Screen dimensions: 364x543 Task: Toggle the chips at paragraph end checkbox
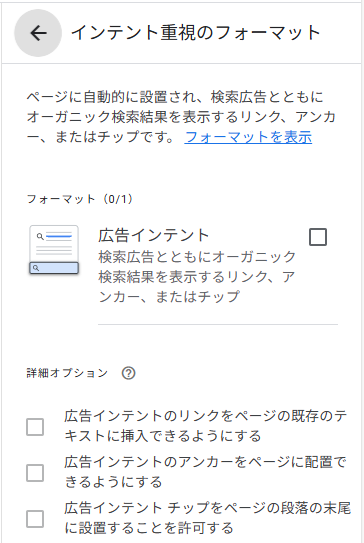tap(35, 519)
